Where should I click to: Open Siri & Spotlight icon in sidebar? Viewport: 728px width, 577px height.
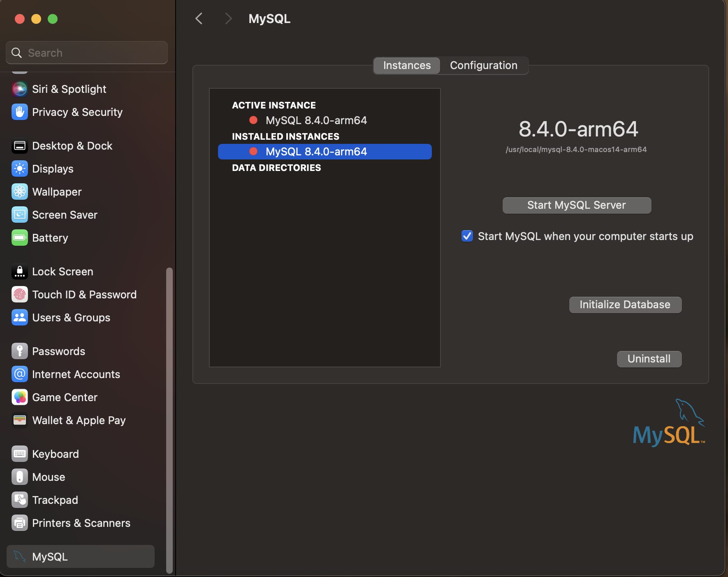point(20,89)
